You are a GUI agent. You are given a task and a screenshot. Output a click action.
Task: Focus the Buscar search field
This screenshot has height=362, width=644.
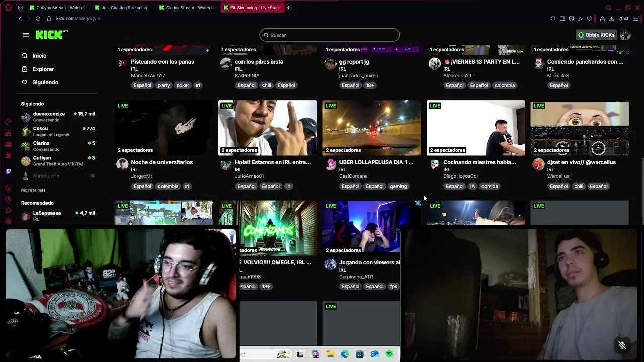coord(330,35)
